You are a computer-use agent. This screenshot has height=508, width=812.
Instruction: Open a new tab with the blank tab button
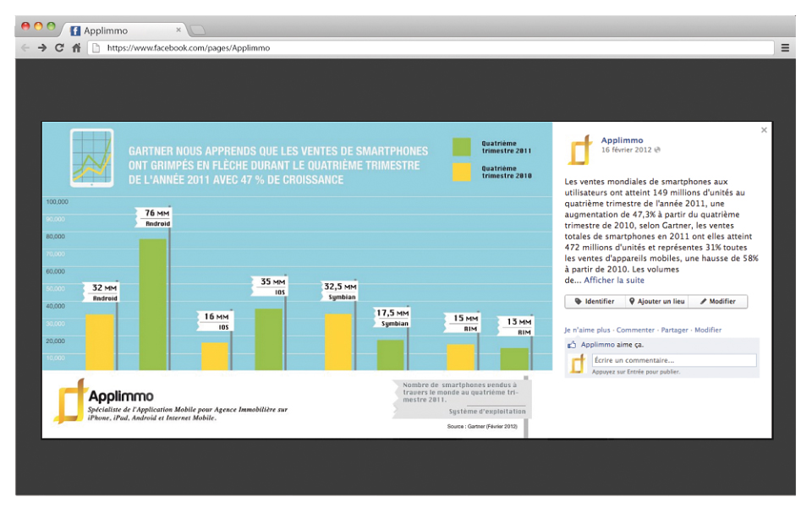tap(197, 30)
